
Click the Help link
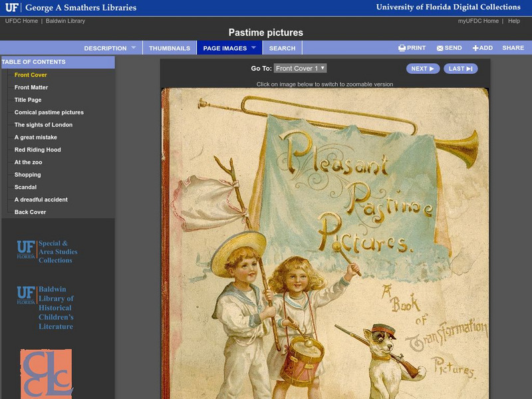coord(514,21)
